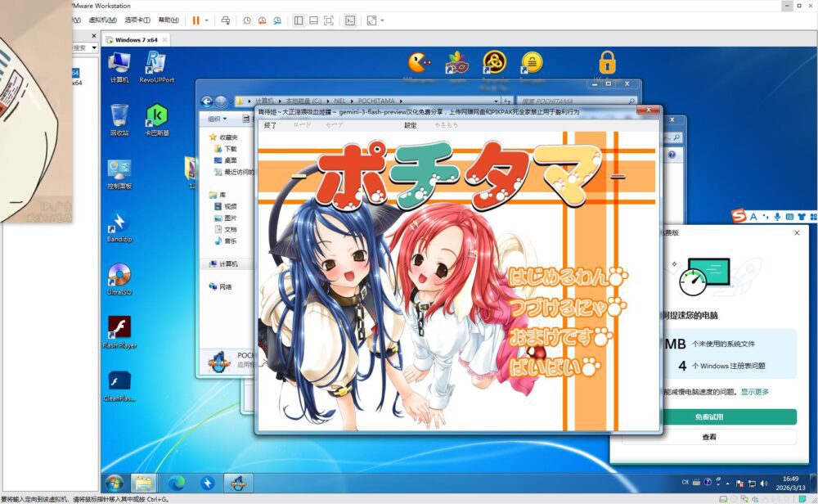Open the Pac-Man desktop icon

[419, 64]
